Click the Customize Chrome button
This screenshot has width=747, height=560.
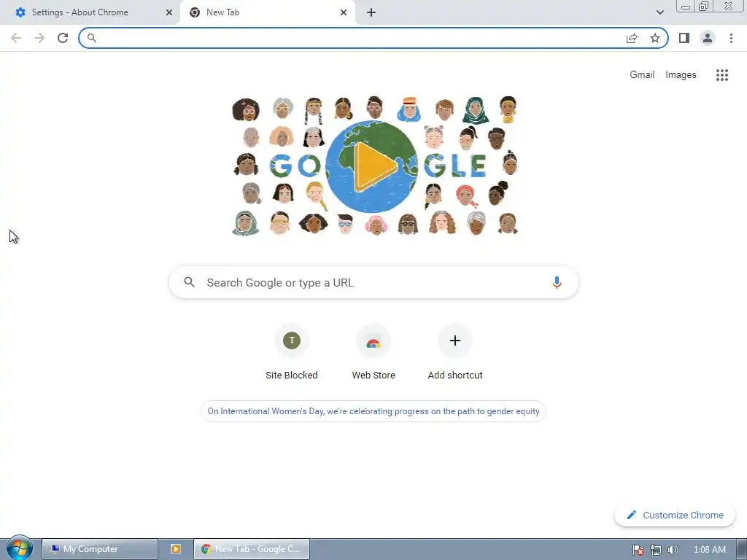tap(675, 515)
